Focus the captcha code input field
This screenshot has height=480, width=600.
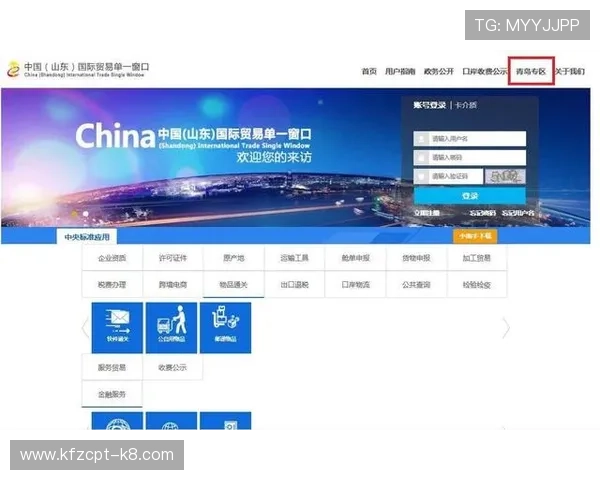448,176
